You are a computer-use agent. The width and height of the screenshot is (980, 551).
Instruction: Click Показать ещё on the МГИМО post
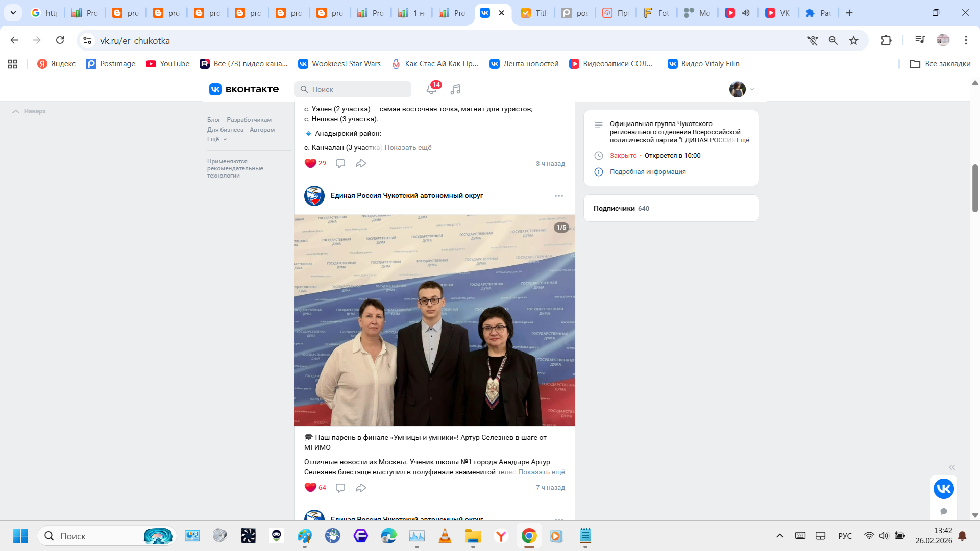point(541,472)
